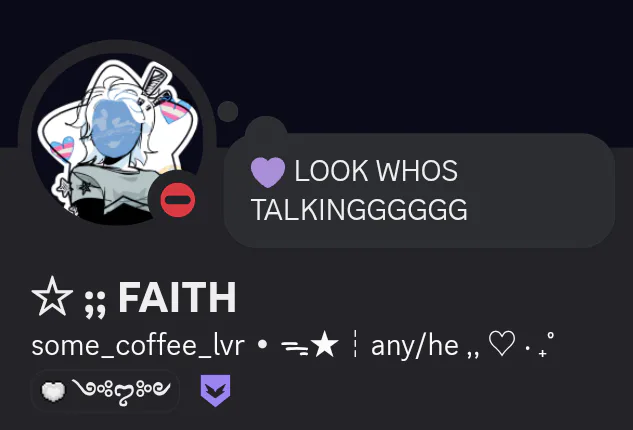Click the white pixel heart server tag icon
The width and height of the screenshot is (633, 430).
click(x=53, y=391)
